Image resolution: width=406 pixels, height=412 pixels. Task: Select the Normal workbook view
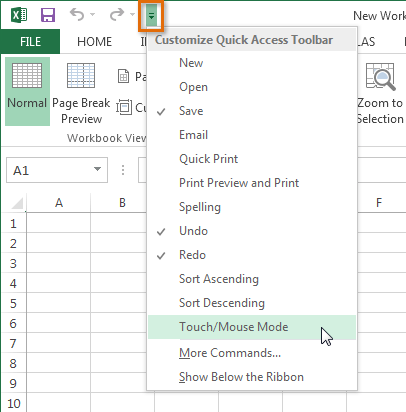(27, 91)
